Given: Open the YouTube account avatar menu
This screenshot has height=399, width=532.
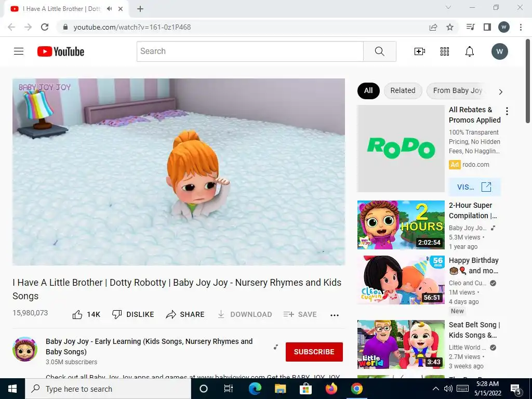Looking at the screenshot, I should pyautogui.click(x=499, y=51).
